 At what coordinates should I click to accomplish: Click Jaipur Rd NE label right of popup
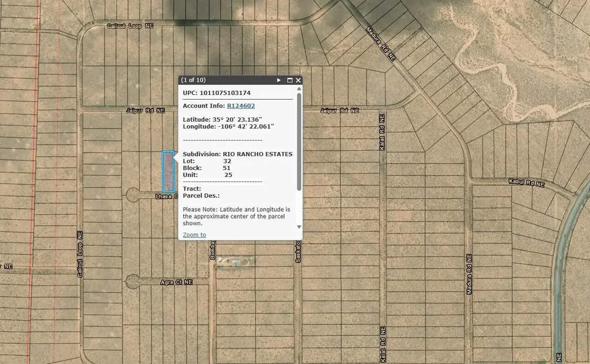coord(339,110)
